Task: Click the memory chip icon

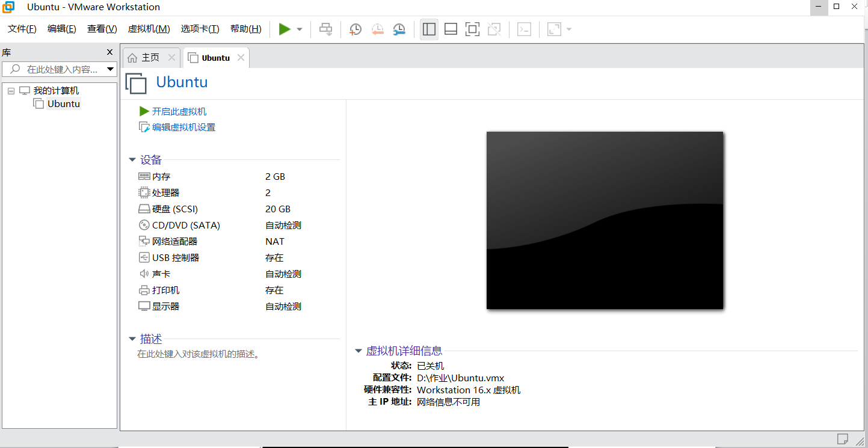Action: [144, 177]
